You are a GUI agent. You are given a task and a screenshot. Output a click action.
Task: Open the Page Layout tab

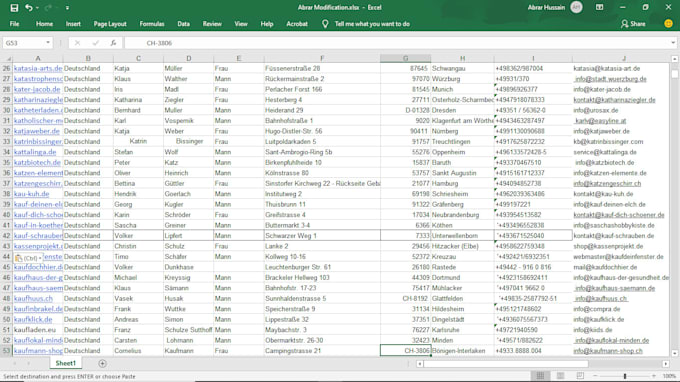pyautogui.click(x=110, y=24)
